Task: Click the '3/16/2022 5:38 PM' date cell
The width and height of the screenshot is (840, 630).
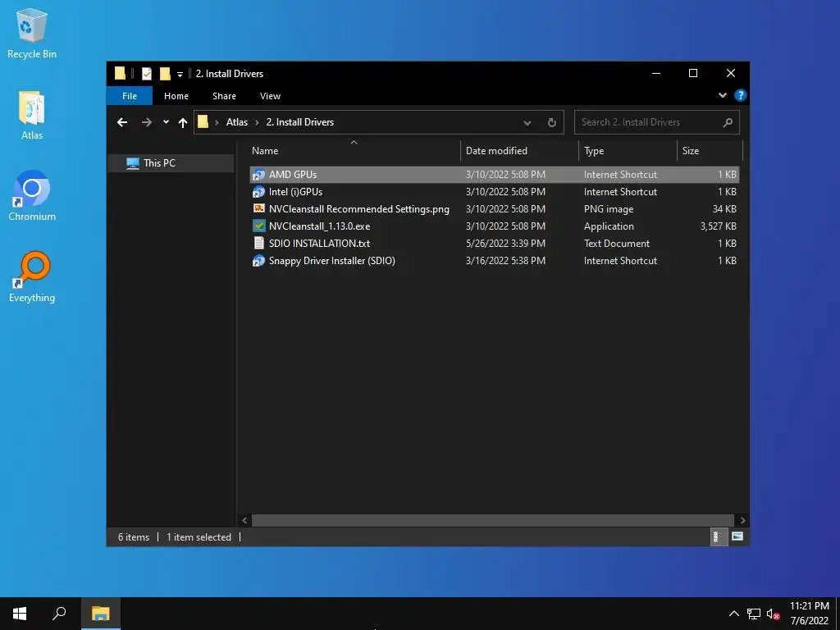Action: [x=505, y=260]
